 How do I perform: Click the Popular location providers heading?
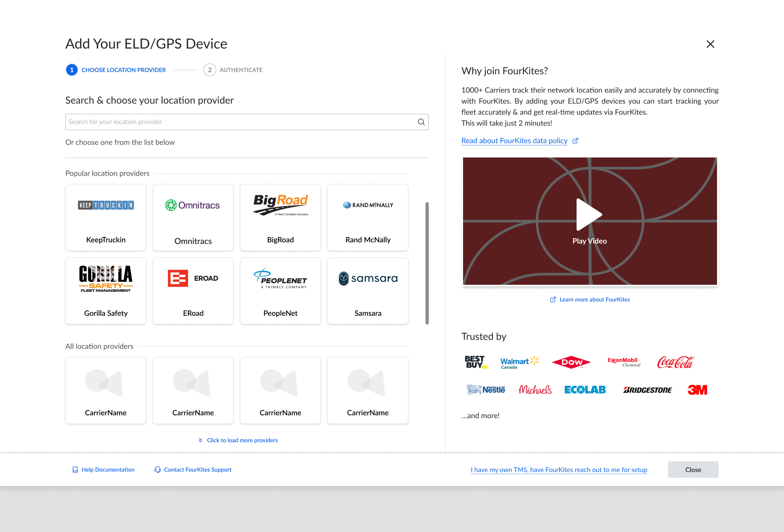(107, 173)
